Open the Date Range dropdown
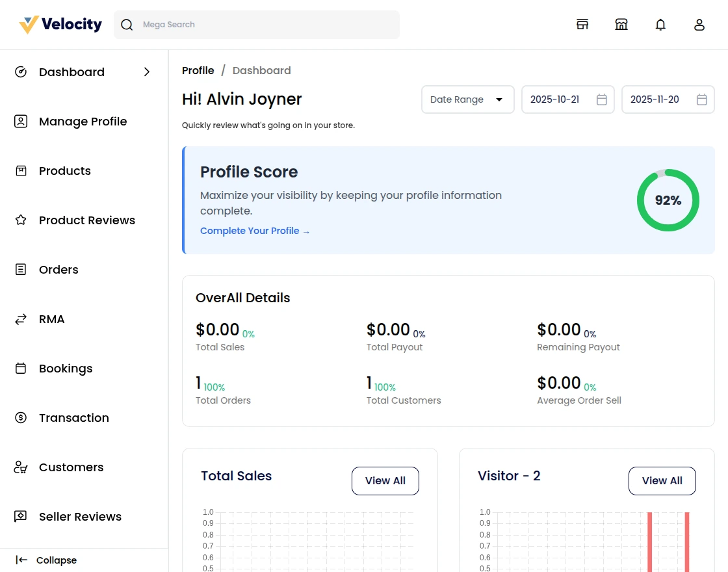Viewport: 728px width, 572px height. (x=467, y=99)
